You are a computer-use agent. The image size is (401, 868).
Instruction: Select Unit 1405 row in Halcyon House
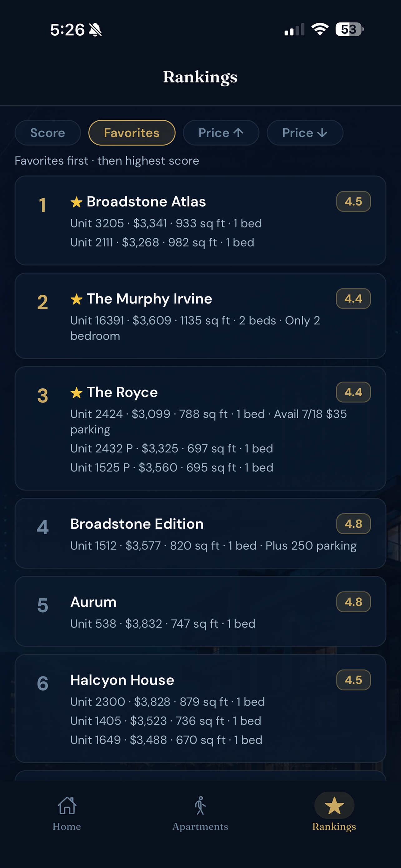click(x=166, y=721)
